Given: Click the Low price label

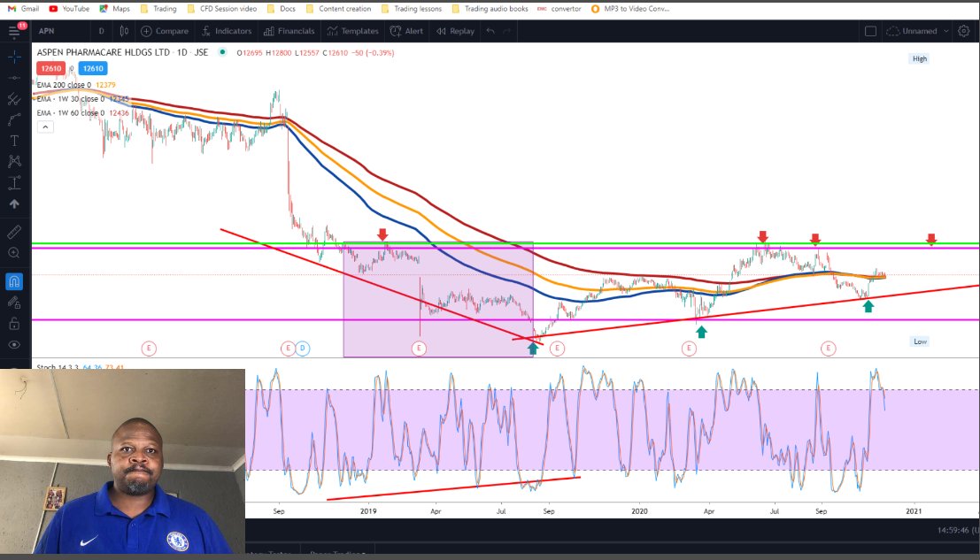Looking at the screenshot, I should 920,341.
